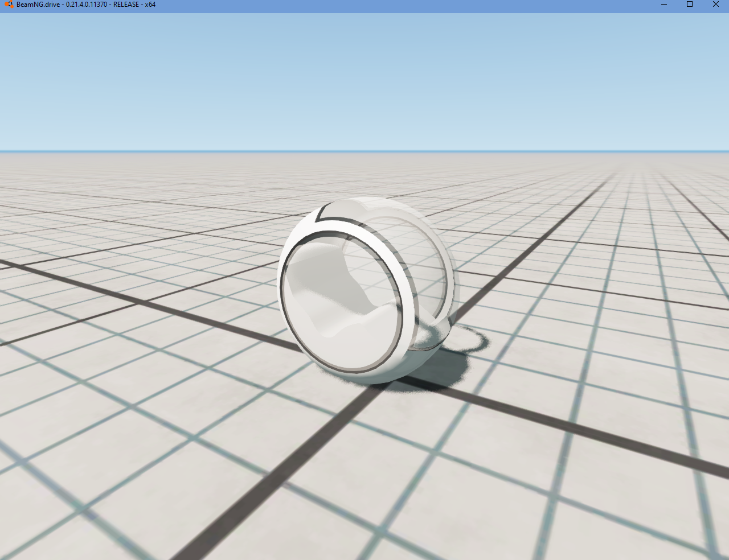Maximize the BeamNG.drive window
The width and height of the screenshot is (729, 560).
pos(690,5)
